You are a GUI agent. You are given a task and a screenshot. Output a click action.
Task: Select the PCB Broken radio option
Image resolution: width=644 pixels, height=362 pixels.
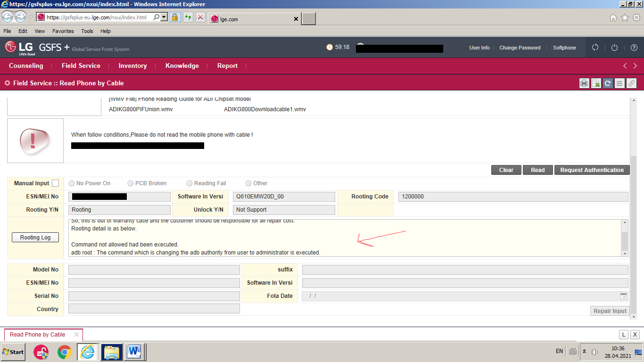point(131,183)
